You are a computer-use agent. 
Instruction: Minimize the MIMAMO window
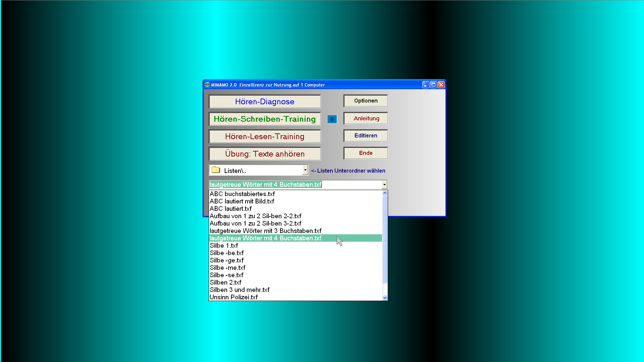(x=425, y=85)
